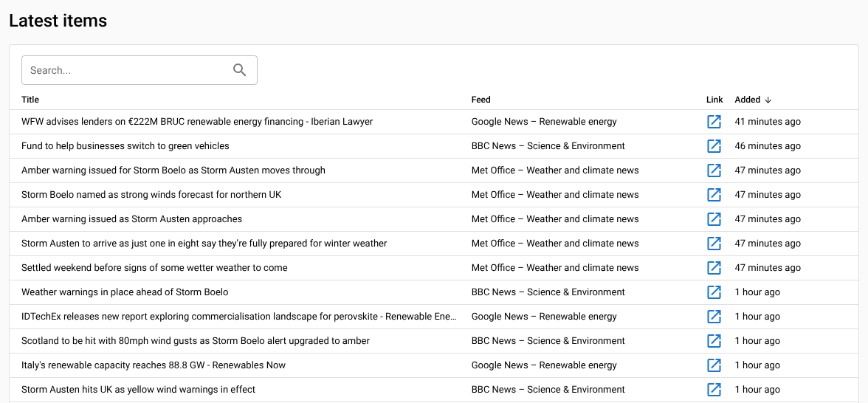Screen dimensions: 868x403
Task: Click the Link column header
Action: coord(714,100)
